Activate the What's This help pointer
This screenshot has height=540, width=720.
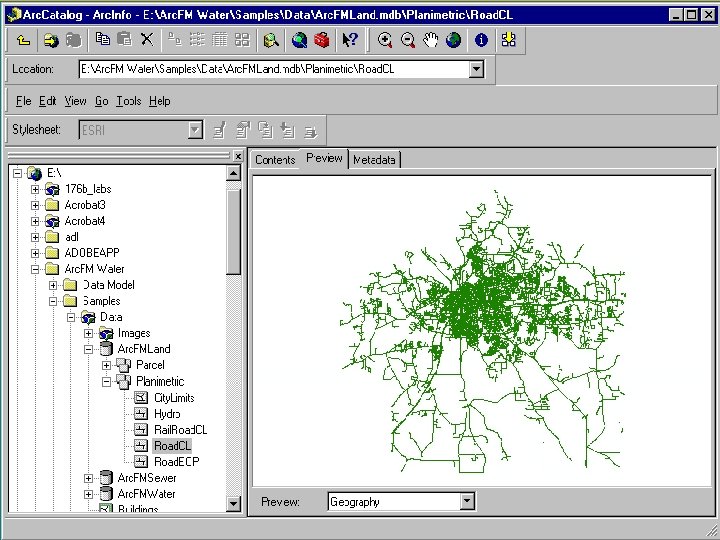pos(350,40)
